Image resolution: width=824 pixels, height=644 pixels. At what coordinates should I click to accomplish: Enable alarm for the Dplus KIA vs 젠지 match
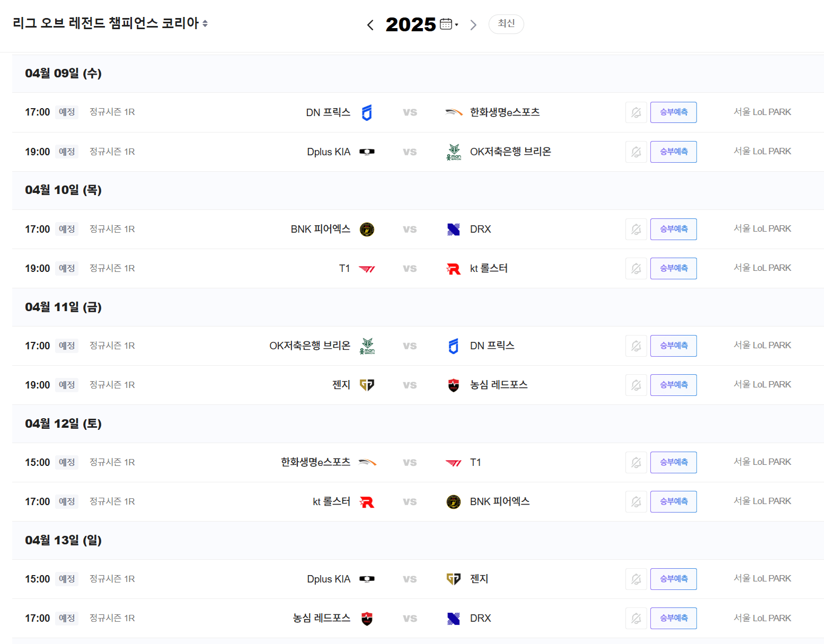pos(636,579)
